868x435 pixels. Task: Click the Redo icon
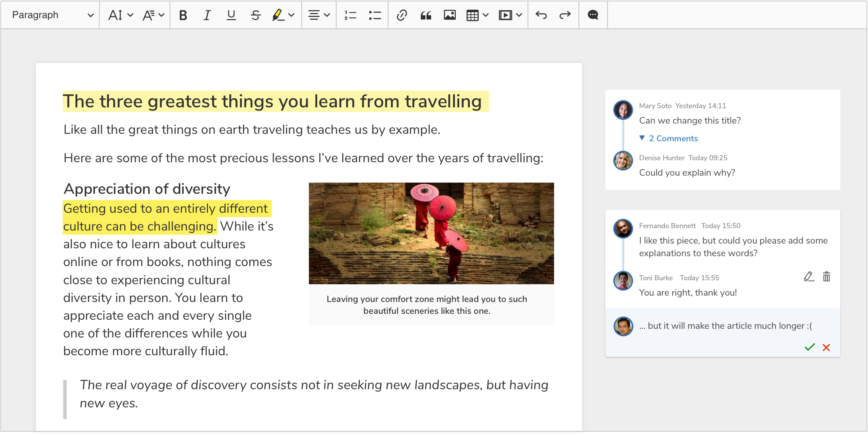coord(564,15)
